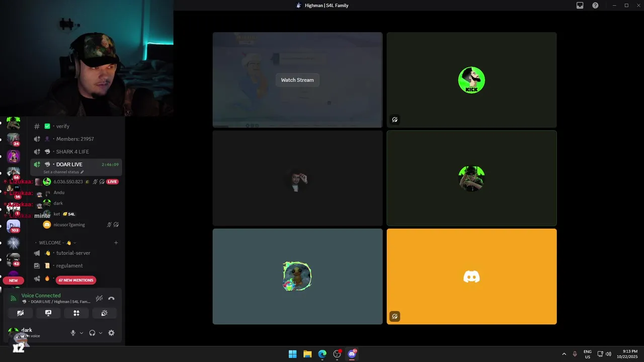Viewport: 644px width, 362px height.
Task: Click deafened icon on KICK tile
Action: point(395,120)
